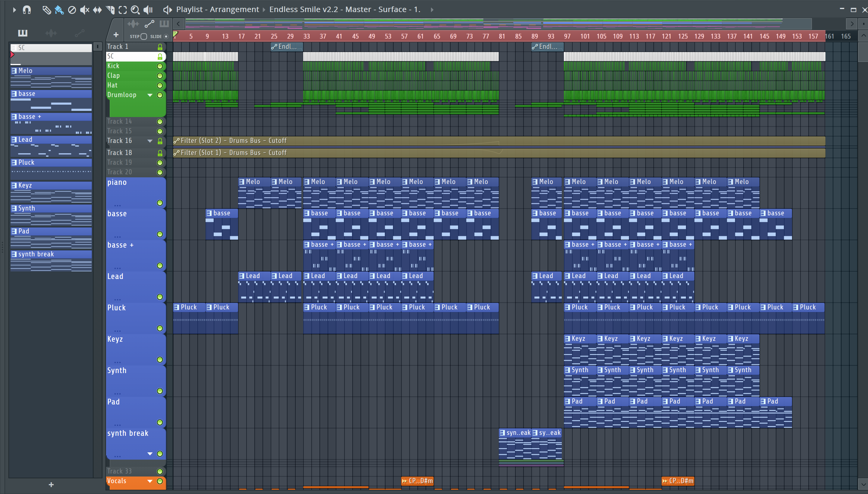This screenshot has width=868, height=494.
Task: Open the playlist options menu arrow
Action: pyautogui.click(x=14, y=10)
